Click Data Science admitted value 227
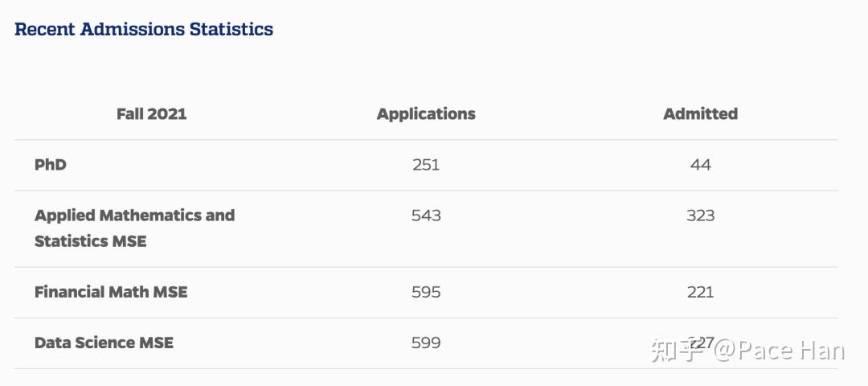The width and height of the screenshot is (868, 386). (701, 342)
